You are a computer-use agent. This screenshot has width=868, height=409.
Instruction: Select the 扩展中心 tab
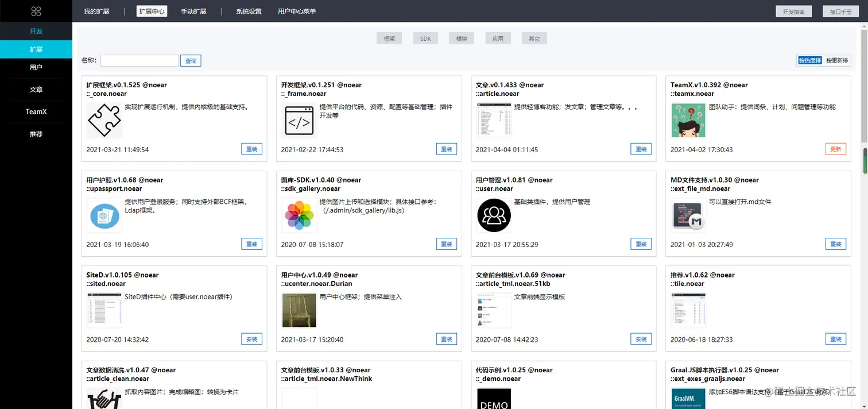(x=152, y=11)
